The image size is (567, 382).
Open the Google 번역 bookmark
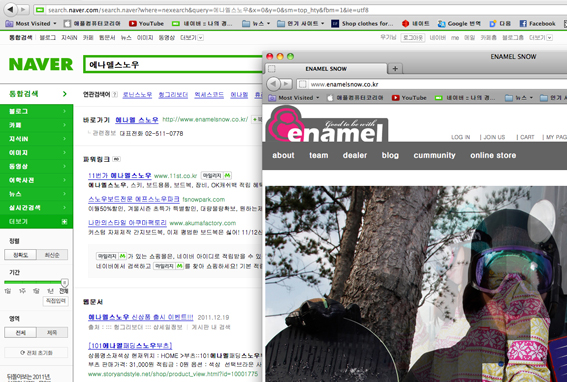coord(459,24)
